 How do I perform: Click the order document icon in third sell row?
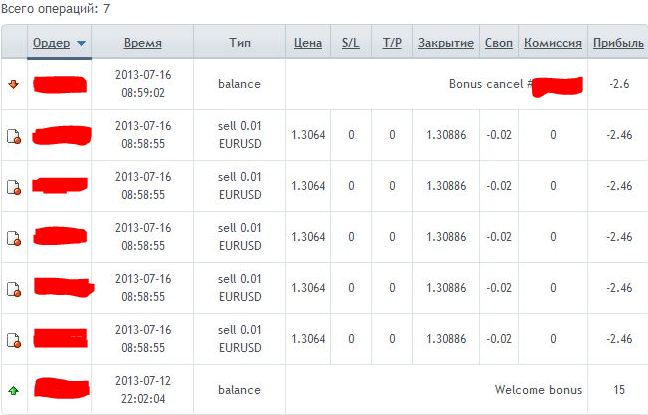click(x=14, y=238)
